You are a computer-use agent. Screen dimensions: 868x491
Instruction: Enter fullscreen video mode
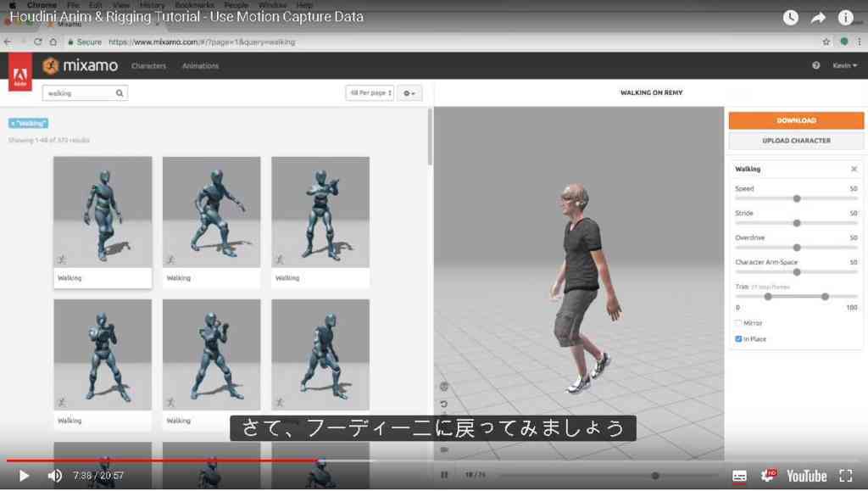[845, 476]
